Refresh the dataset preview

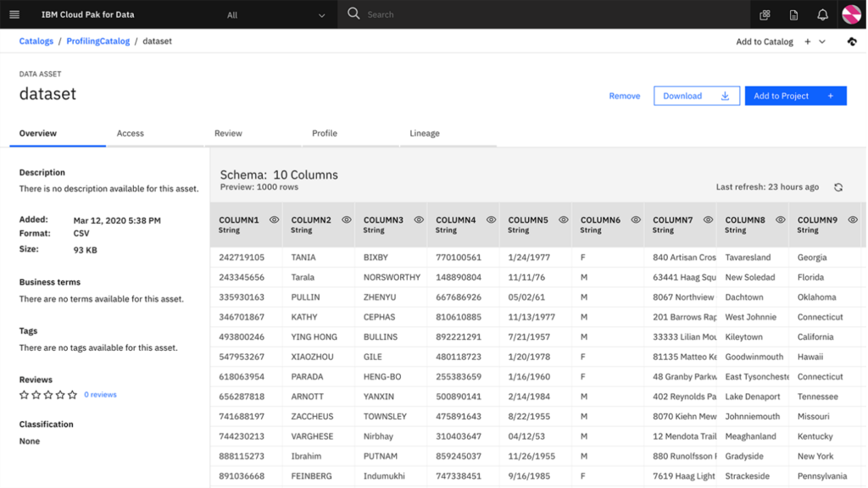(x=837, y=188)
